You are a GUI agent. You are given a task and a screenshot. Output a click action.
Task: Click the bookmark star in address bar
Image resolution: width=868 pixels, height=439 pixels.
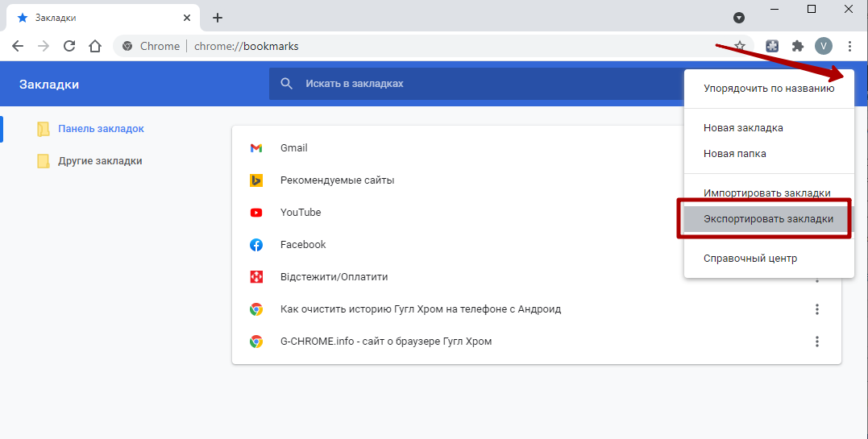click(739, 46)
